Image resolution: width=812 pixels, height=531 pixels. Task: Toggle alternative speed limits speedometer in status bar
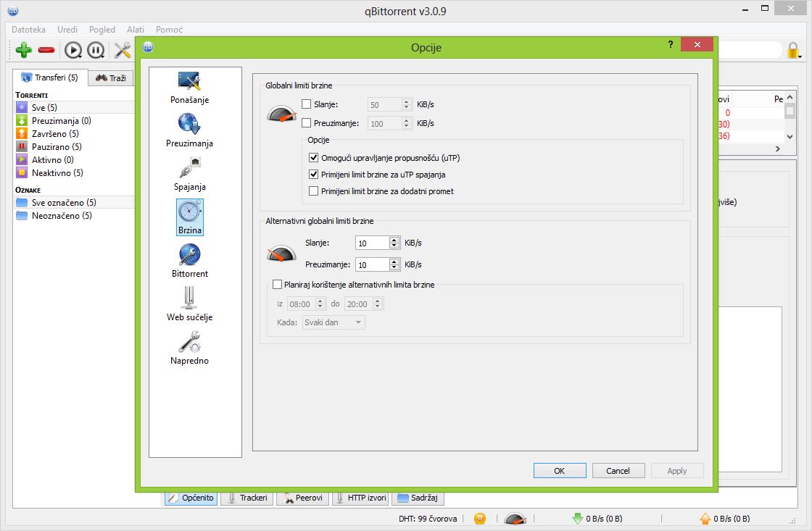point(515,518)
